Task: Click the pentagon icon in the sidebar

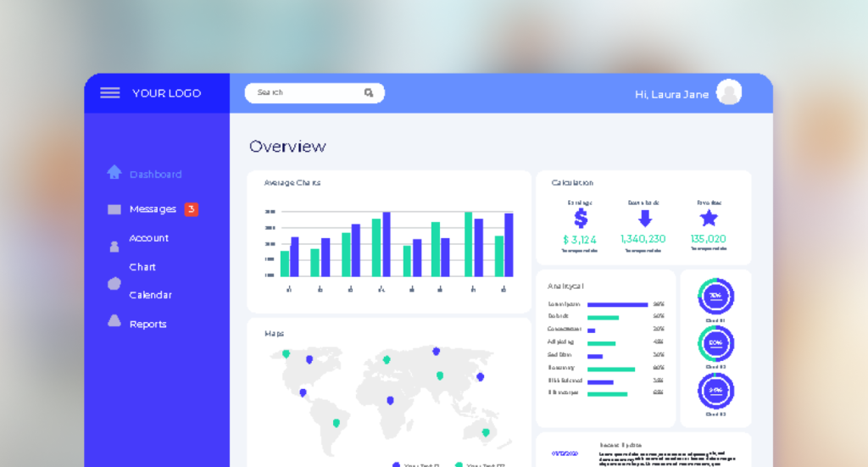Action: [x=114, y=284]
